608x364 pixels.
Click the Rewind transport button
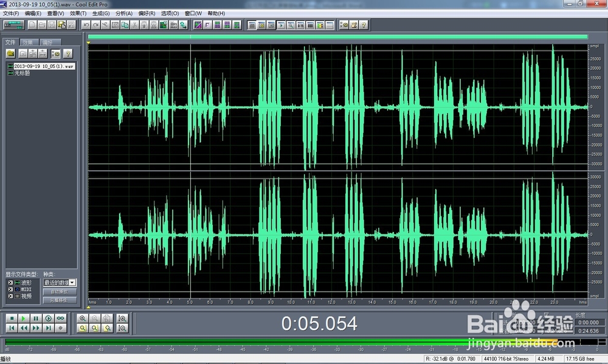point(24,328)
